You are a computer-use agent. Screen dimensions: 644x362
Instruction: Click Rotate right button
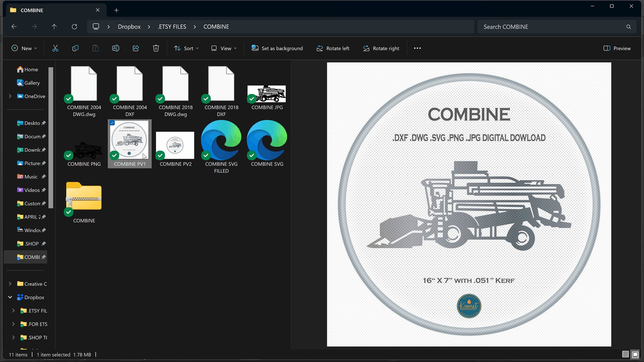[381, 48]
